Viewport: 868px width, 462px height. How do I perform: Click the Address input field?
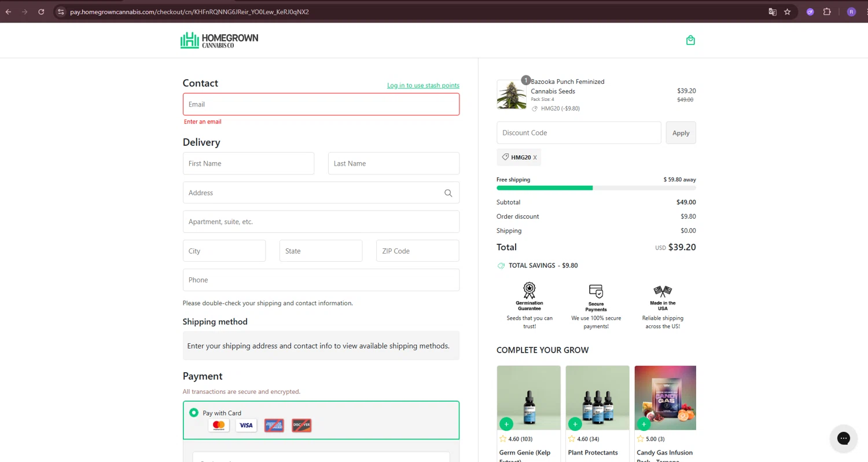click(321, 193)
